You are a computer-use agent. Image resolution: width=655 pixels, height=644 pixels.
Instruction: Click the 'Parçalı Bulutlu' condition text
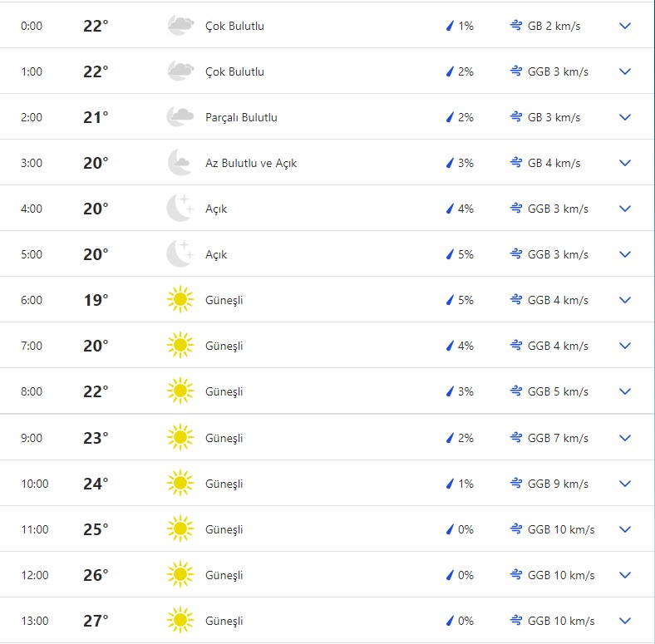pos(241,117)
